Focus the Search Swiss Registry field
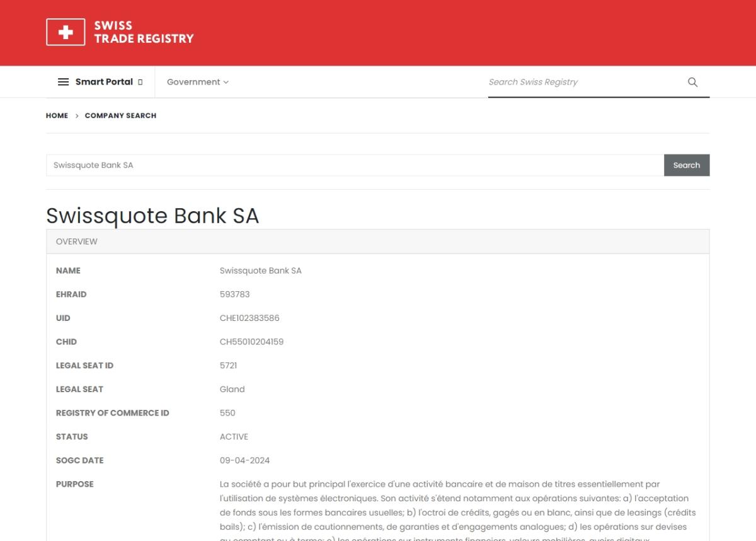Image resolution: width=756 pixels, height=541 pixels. click(583, 82)
